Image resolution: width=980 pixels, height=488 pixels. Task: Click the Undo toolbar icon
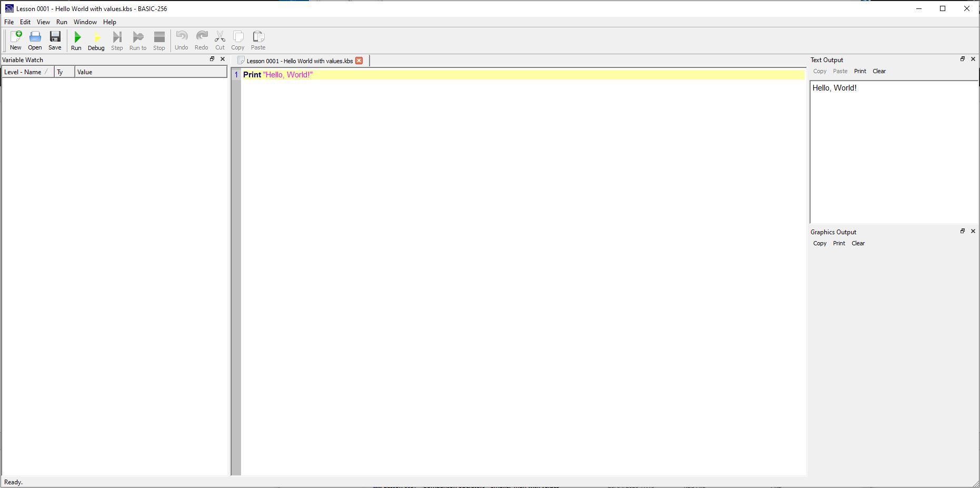pyautogui.click(x=181, y=40)
